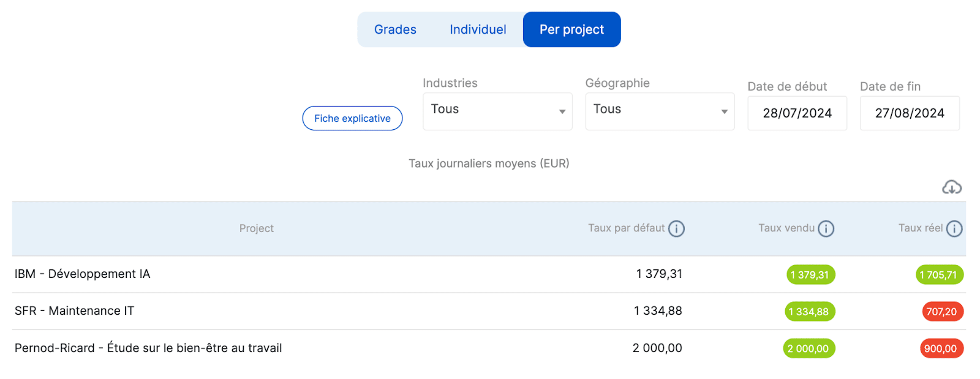Click the cloud download export icon

951,187
